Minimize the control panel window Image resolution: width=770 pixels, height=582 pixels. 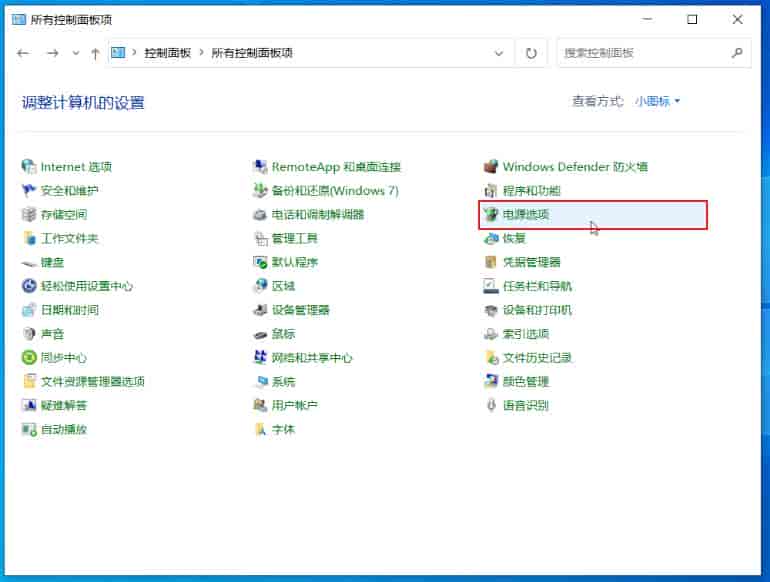point(647,20)
